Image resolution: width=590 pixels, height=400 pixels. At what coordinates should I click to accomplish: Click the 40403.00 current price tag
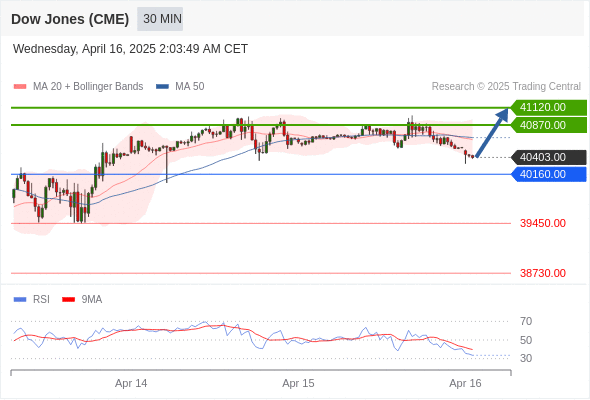(549, 157)
